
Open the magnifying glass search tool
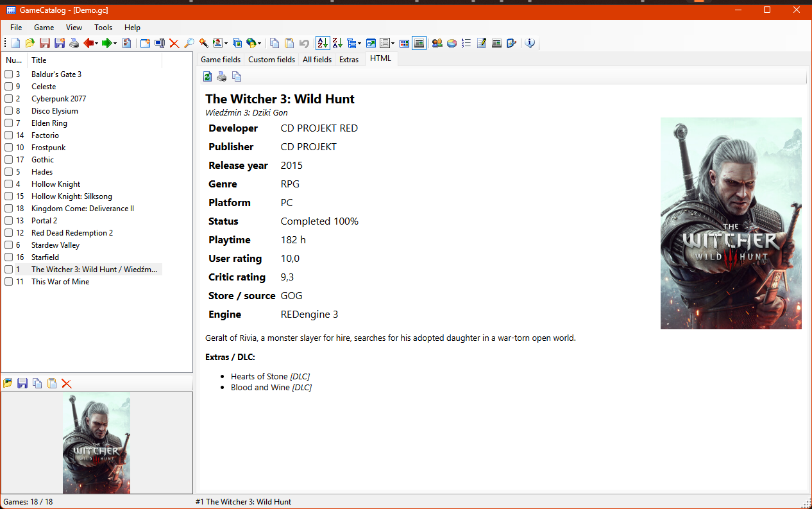[189, 43]
